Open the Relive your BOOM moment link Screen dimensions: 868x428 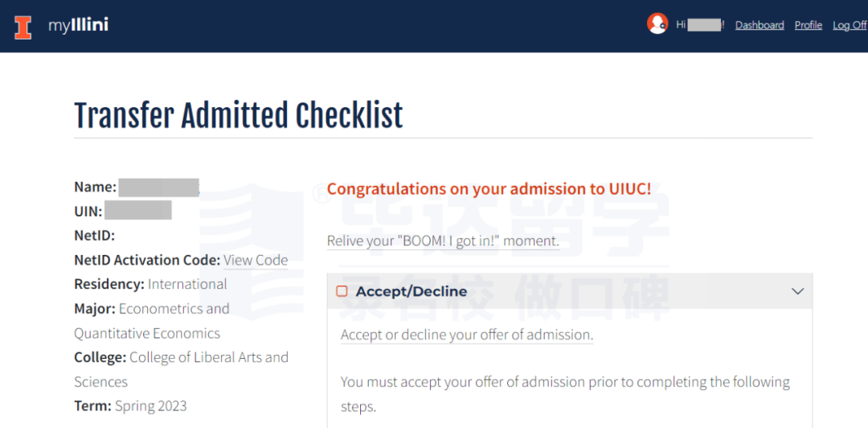pyautogui.click(x=443, y=241)
